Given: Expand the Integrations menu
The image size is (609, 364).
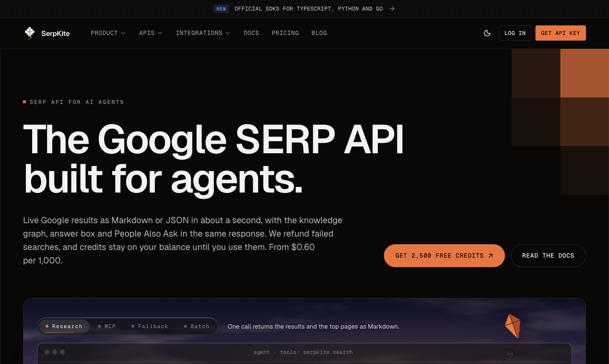Looking at the screenshot, I should tap(203, 33).
